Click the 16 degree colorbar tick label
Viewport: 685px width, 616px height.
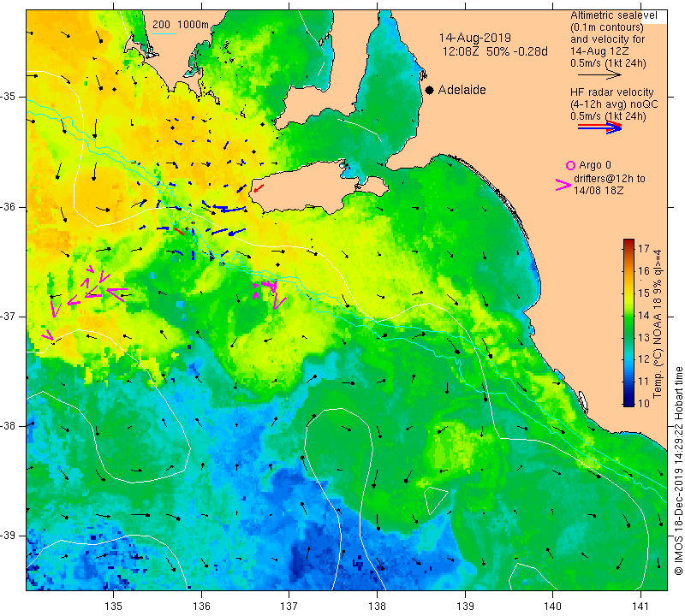point(644,270)
